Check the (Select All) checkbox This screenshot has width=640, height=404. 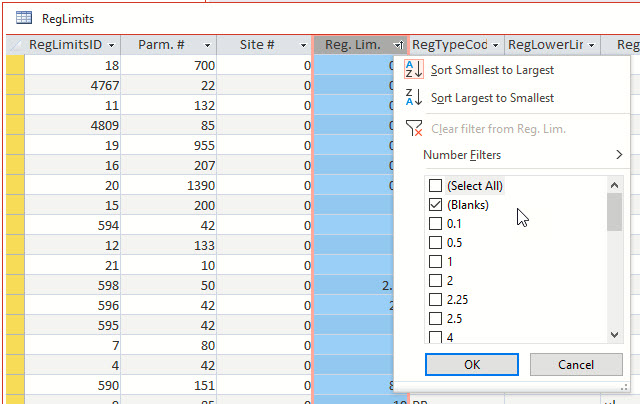[x=436, y=186]
